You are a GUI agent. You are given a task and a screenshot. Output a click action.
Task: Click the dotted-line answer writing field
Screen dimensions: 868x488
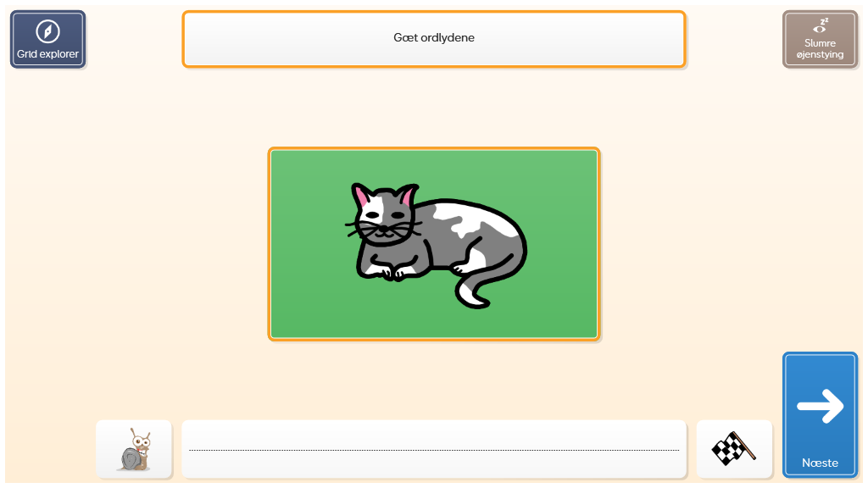(x=434, y=449)
